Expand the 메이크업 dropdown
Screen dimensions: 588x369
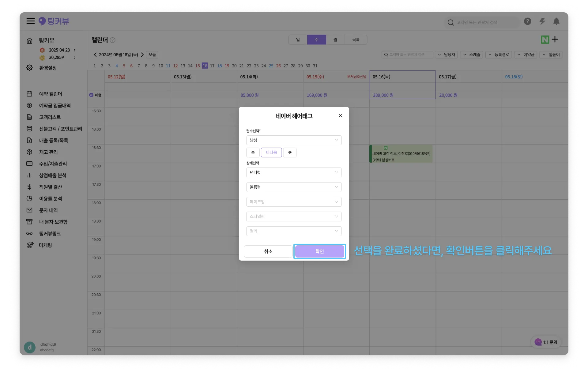coord(294,202)
